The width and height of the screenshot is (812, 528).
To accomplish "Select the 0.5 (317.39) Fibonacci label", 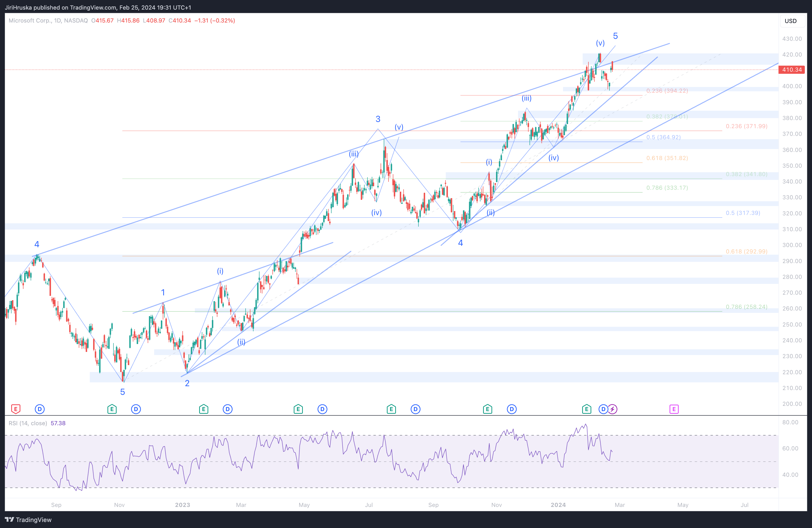I will pyautogui.click(x=743, y=213).
